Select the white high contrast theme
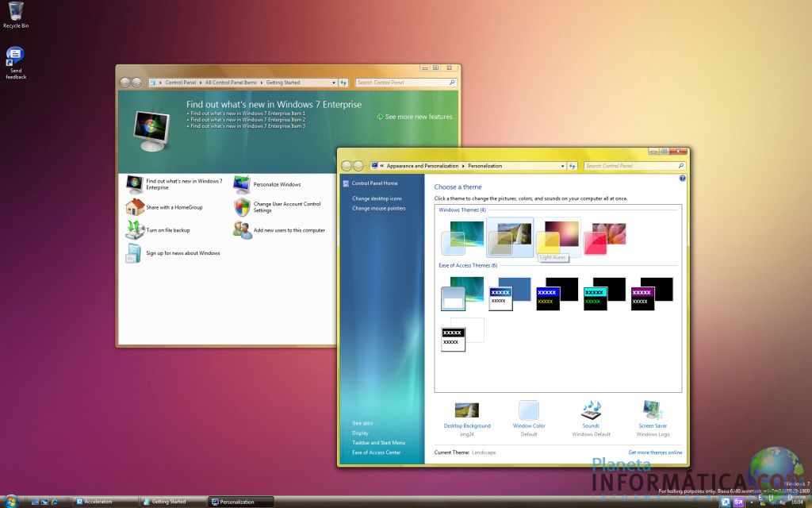 tap(462, 335)
